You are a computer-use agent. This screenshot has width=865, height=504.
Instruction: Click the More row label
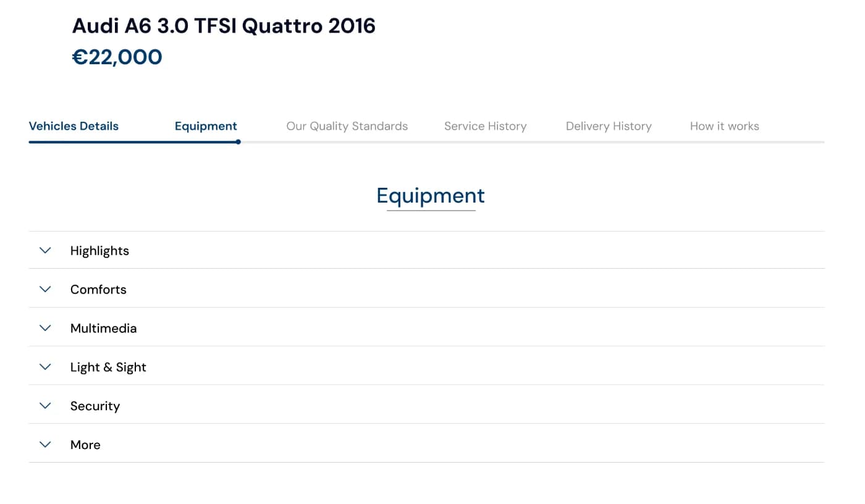pyautogui.click(x=85, y=445)
